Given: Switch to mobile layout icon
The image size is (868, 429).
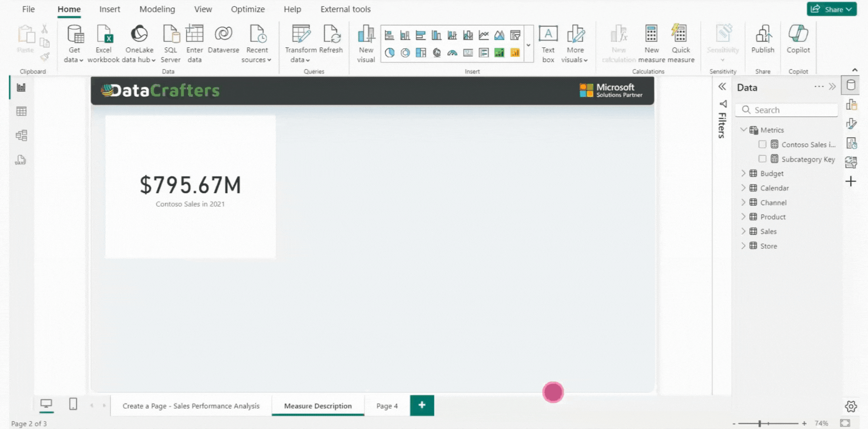Looking at the screenshot, I should (73, 404).
